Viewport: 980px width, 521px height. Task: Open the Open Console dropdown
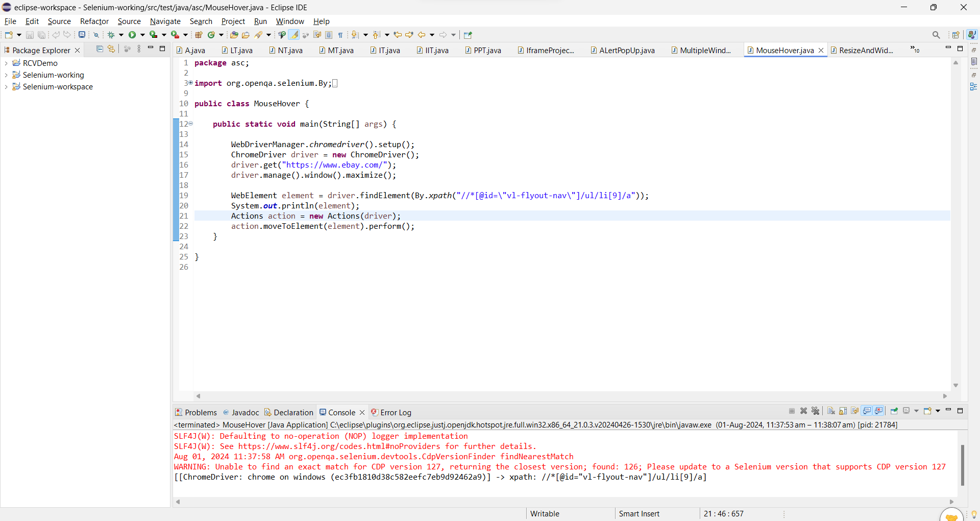click(938, 411)
